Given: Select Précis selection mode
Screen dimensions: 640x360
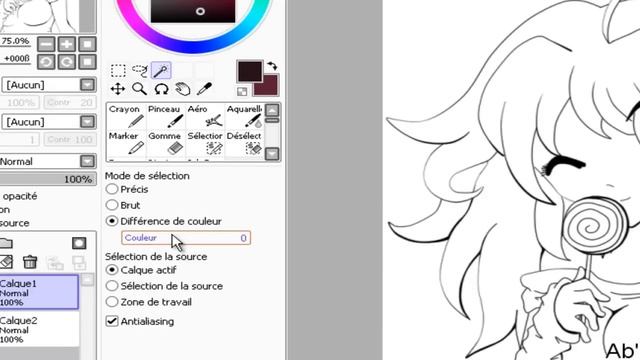Looking at the screenshot, I should pos(112,189).
